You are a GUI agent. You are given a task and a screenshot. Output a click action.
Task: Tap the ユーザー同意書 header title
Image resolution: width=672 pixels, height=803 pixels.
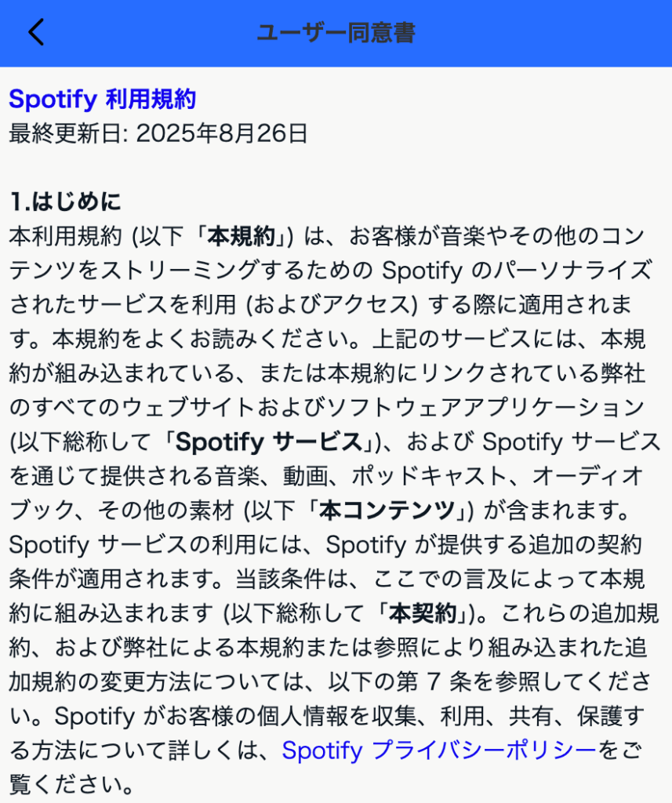pyautogui.click(x=336, y=33)
